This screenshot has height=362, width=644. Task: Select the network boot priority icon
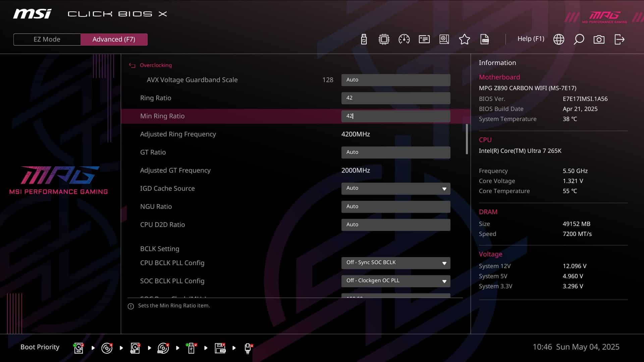click(x=248, y=348)
